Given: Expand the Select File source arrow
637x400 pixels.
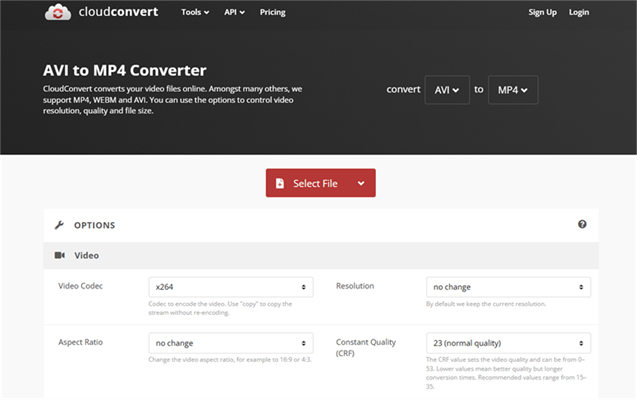Looking at the screenshot, I should (x=361, y=183).
